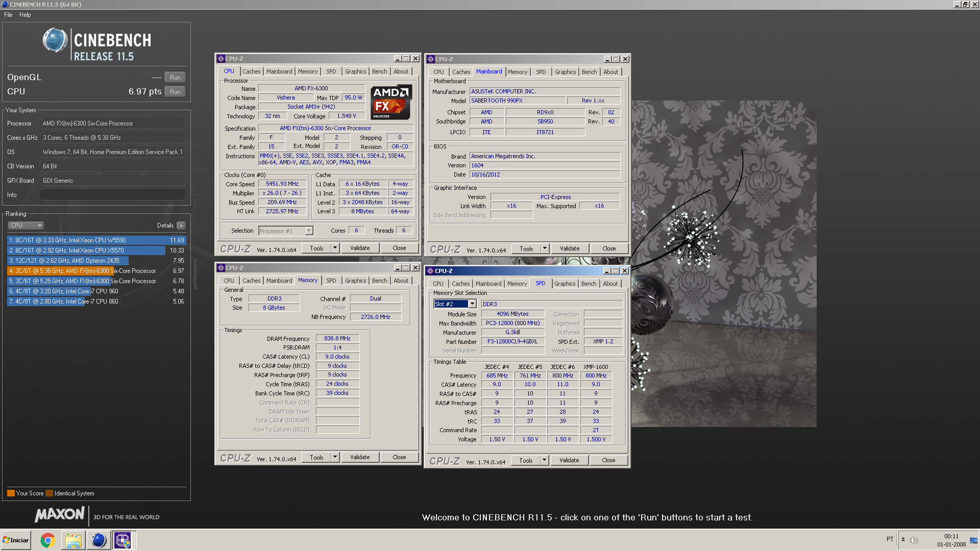Click the CPU-Z title icon of Memory window

(x=220, y=268)
